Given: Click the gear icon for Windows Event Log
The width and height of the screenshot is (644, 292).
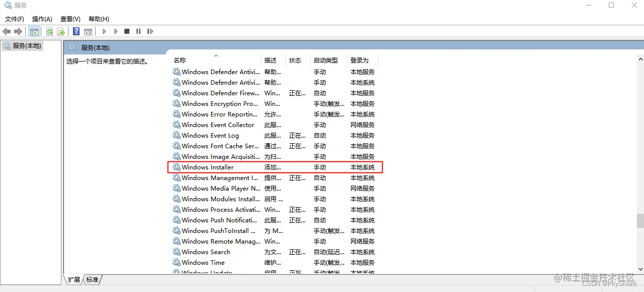Looking at the screenshot, I should coord(176,135).
